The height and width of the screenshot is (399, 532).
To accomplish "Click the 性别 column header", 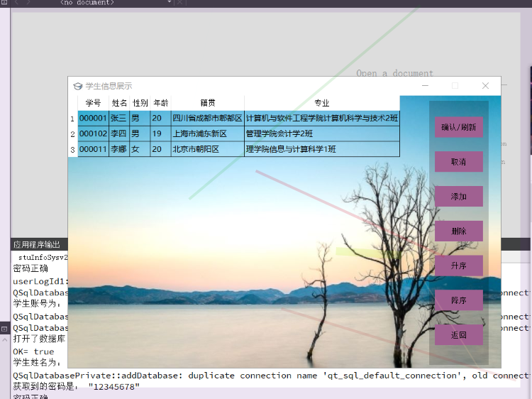I will (140, 103).
